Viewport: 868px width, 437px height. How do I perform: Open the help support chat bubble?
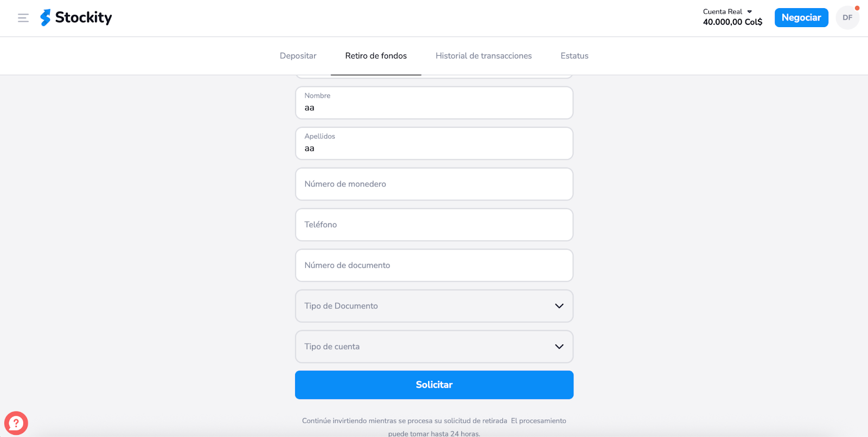tap(16, 423)
